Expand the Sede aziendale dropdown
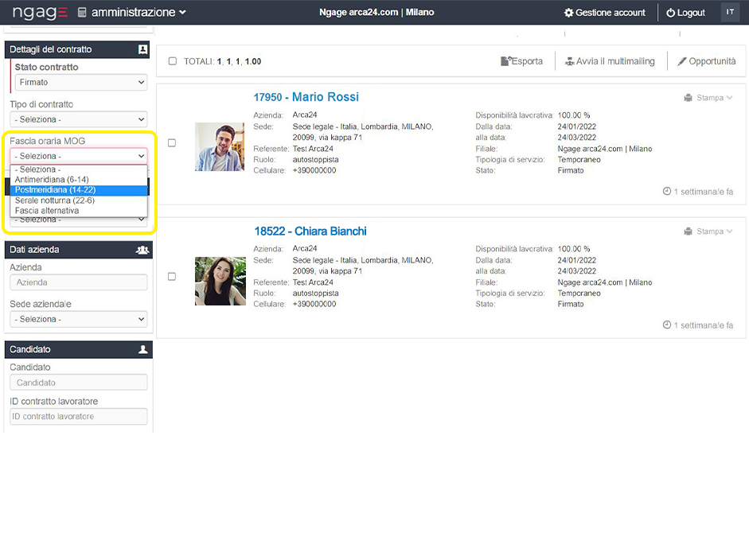This screenshot has height=560, width=749. 78,319
